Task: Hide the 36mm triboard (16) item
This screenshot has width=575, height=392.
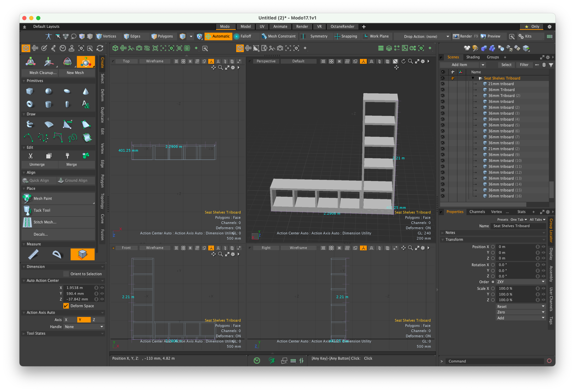Action: 443,196
